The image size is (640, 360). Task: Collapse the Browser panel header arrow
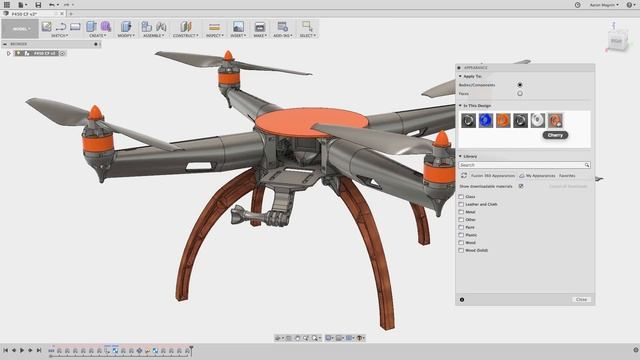click(x=5, y=44)
